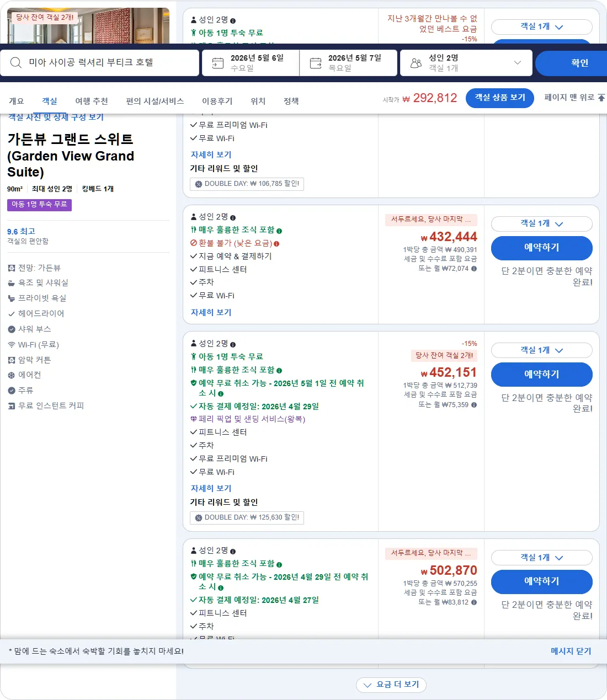Screen dimensions: 607x700
Task: Click the 무료 인스턴트 커피 icon
Action: pyautogui.click(x=12, y=406)
